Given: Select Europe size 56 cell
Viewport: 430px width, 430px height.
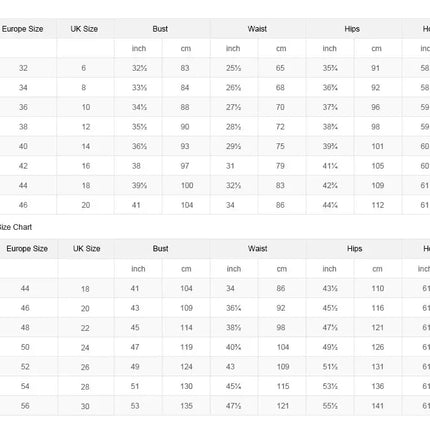Looking at the screenshot, I should click(x=25, y=406).
